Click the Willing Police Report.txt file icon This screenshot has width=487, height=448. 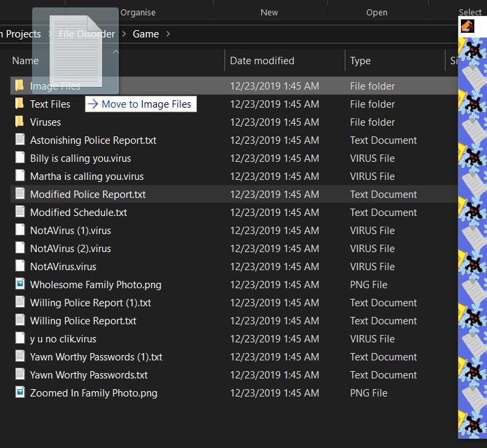click(20, 320)
